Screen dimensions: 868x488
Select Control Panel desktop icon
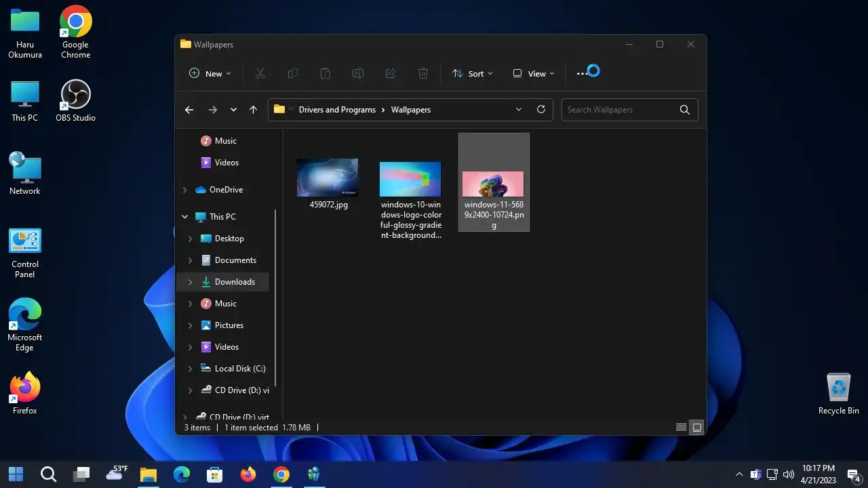click(x=25, y=253)
